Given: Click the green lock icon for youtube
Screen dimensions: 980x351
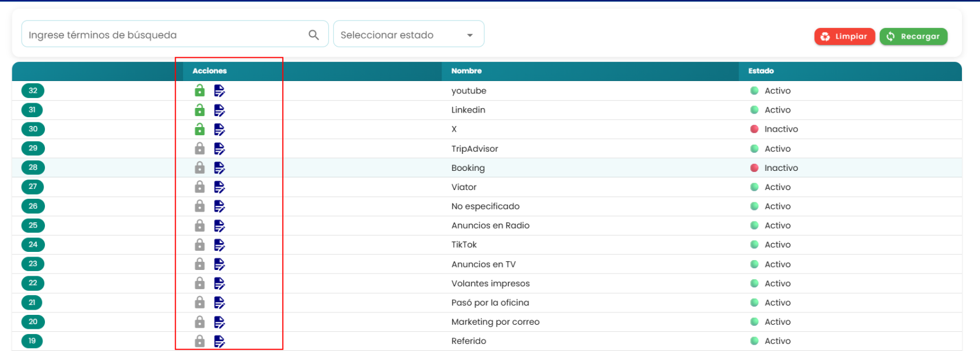Looking at the screenshot, I should [x=199, y=90].
